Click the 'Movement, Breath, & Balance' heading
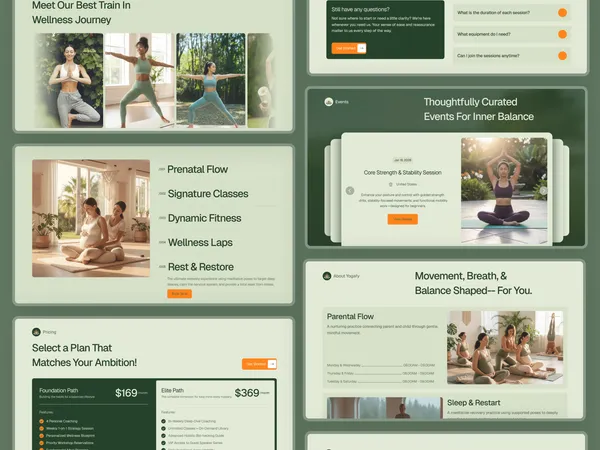 [473, 283]
